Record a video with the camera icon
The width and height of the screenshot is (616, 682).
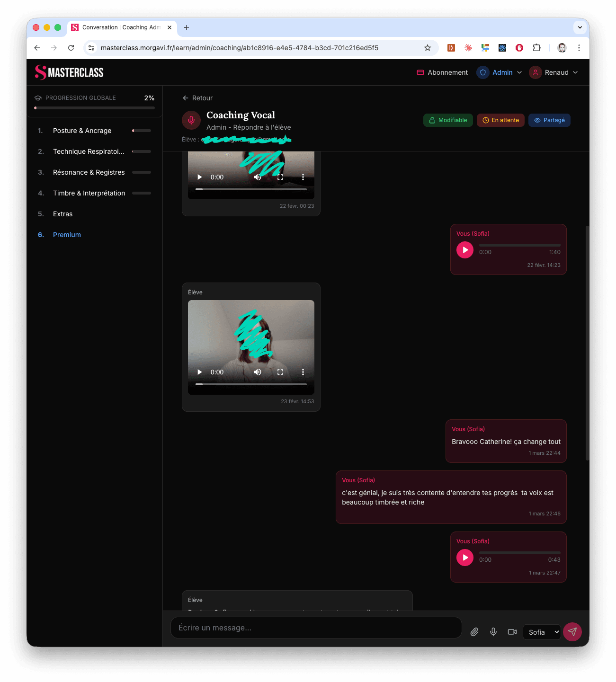[512, 632]
